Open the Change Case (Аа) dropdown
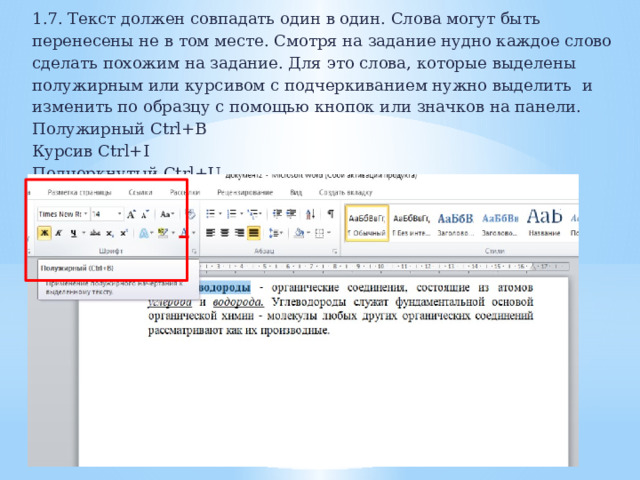The height and width of the screenshot is (480, 640). click(167, 214)
